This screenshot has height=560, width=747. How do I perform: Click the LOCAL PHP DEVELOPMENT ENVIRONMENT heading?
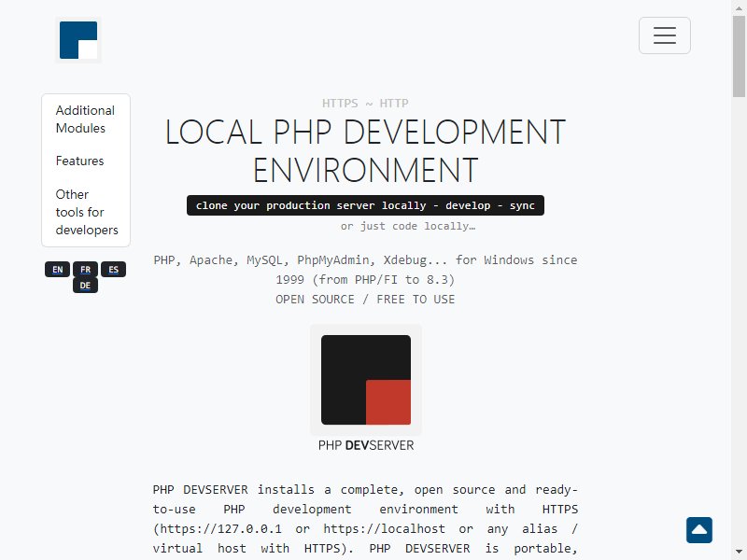[x=365, y=151]
